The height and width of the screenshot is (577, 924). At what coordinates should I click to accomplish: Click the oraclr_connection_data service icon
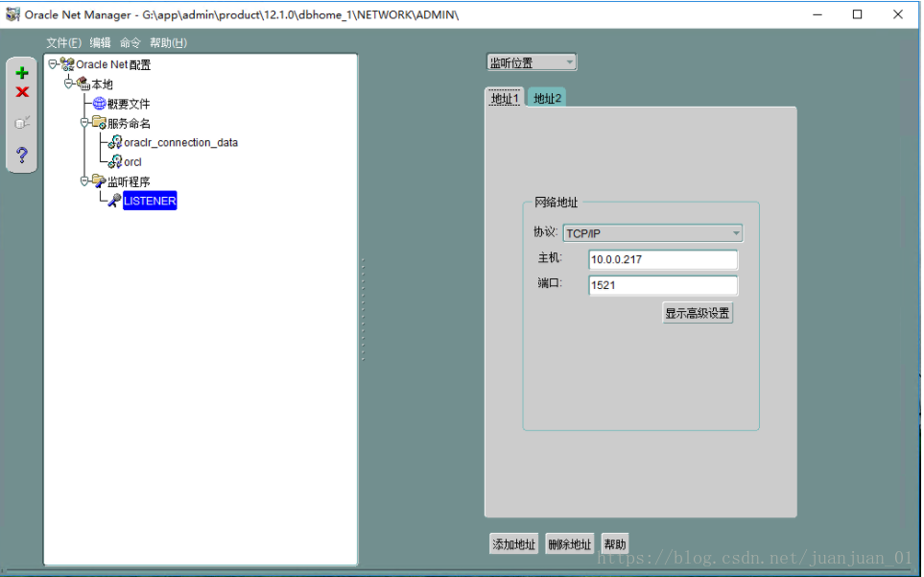[115, 142]
